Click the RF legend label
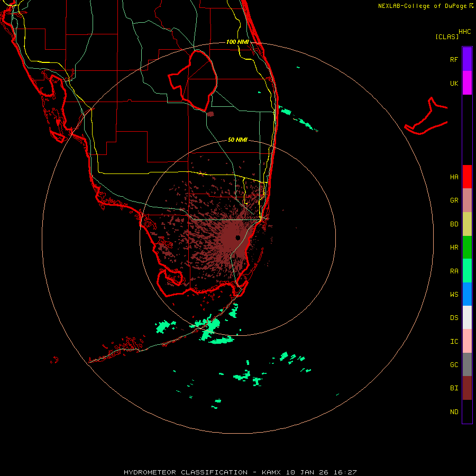The height and width of the screenshot is (476, 476). point(454,59)
